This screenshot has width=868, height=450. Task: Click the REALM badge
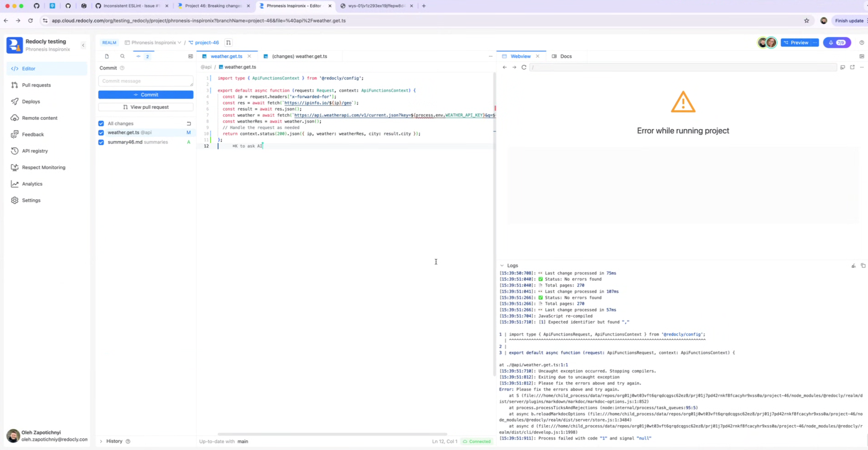(109, 42)
